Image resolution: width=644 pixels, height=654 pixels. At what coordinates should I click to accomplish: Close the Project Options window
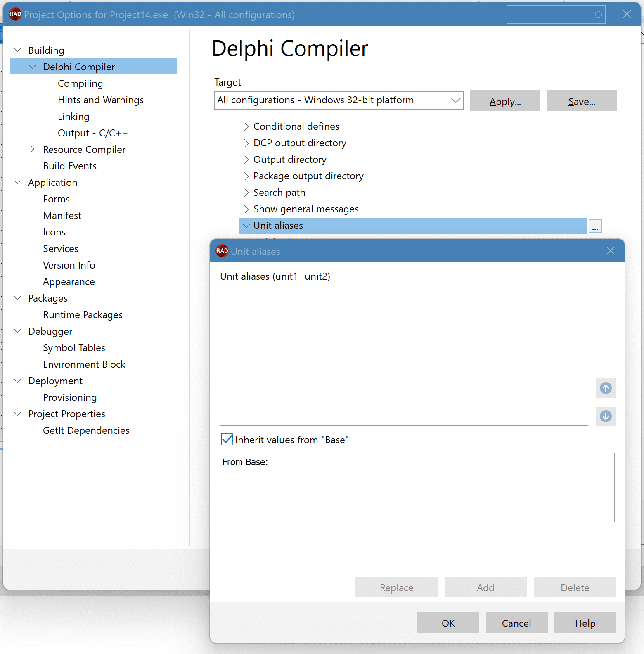point(627,14)
